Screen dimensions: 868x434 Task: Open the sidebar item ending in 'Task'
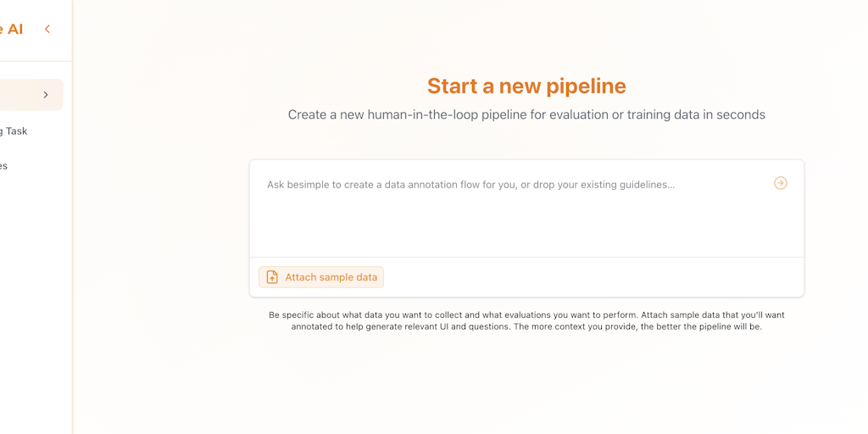coord(14,131)
